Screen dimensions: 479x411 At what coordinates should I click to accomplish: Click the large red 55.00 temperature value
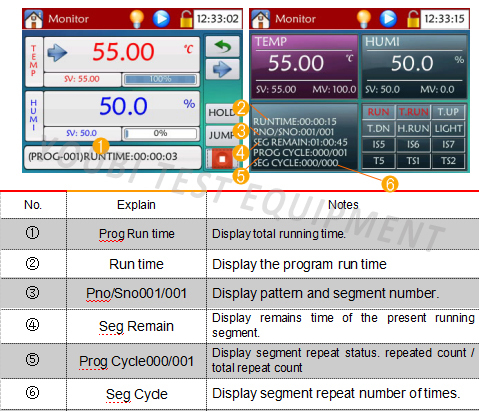pyautogui.click(x=123, y=52)
